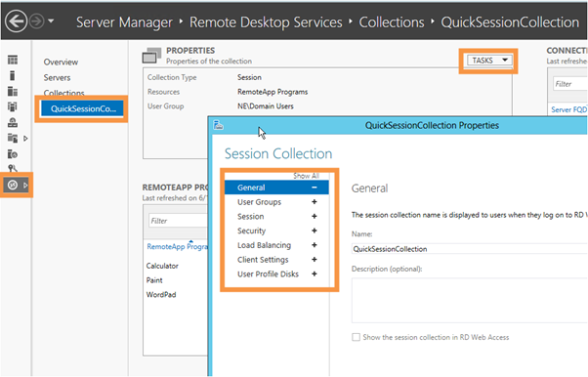Open the Servers page
Viewport: 588px width, 377px height.
pyautogui.click(x=57, y=78)
